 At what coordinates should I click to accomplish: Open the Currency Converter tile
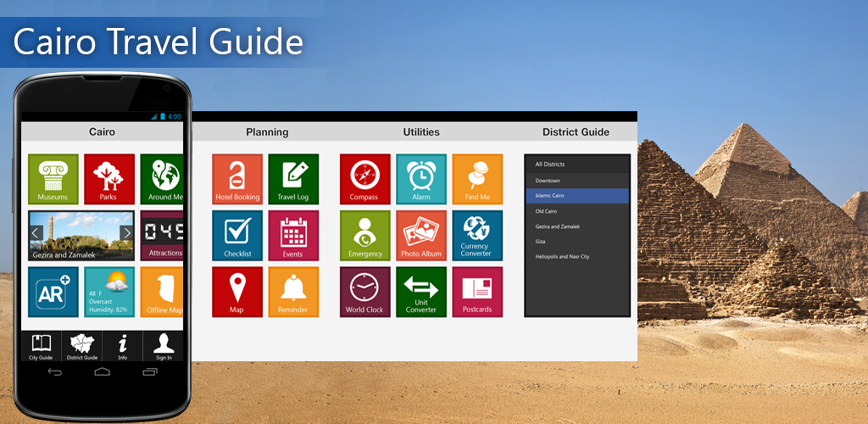tap(478, 236)
